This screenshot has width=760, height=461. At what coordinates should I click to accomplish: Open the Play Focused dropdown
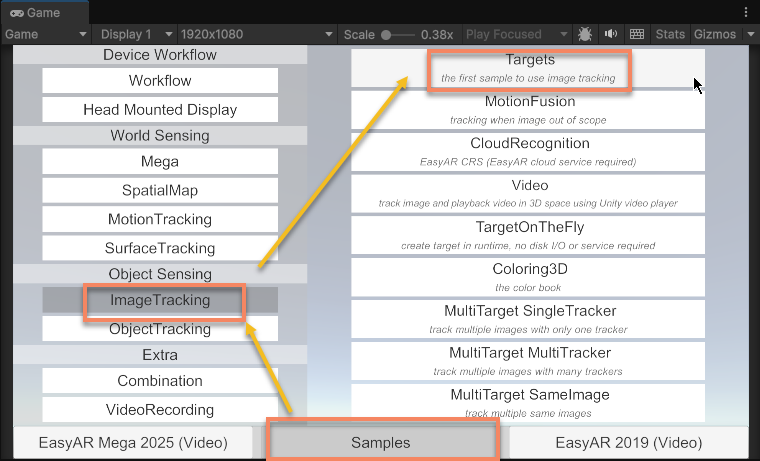point(515,35)
